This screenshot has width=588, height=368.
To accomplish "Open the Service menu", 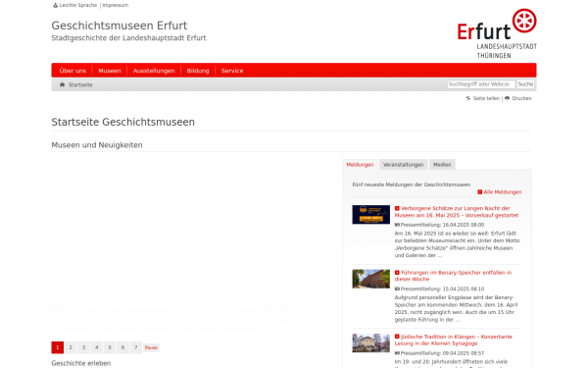I will tap(231, 71).
